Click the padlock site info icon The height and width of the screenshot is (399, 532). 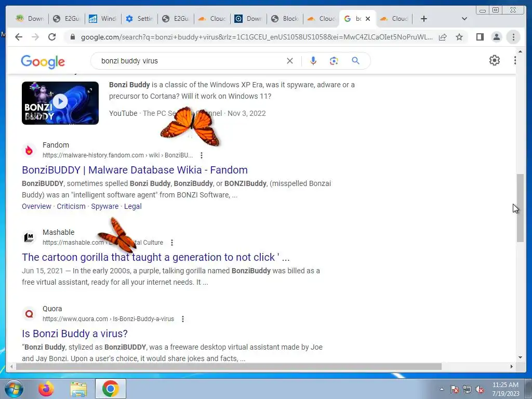point(72,37)
